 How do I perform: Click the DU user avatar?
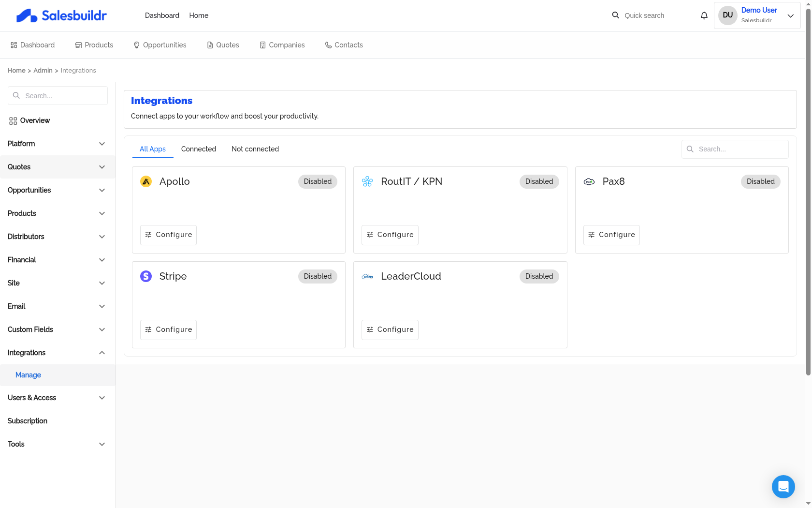[x=727, y=15]
